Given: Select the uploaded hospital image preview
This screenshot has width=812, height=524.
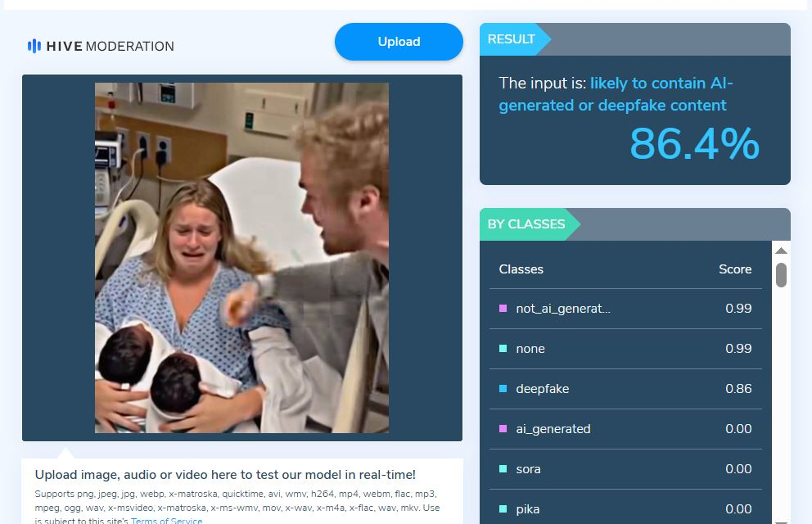Looking at the screenshot, I should [241, 258].
